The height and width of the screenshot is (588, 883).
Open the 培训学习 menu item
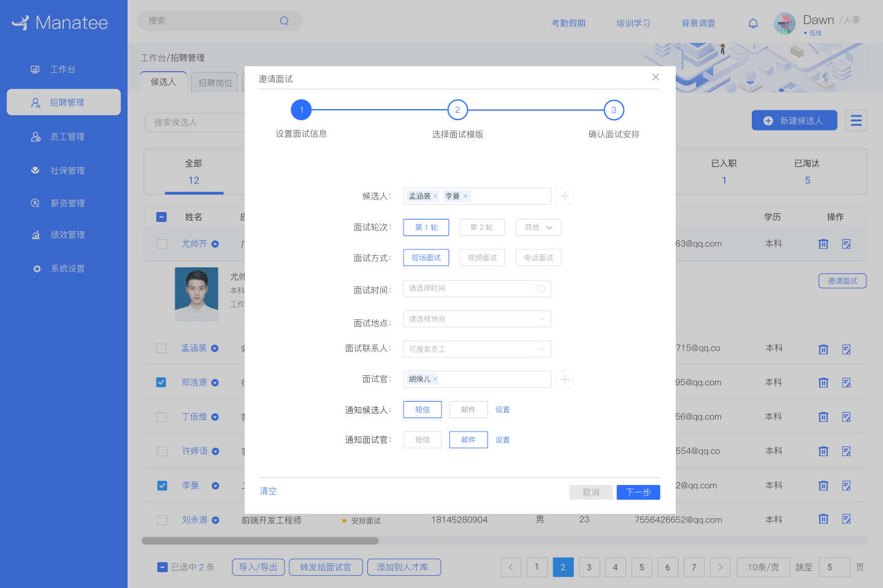[x=633, y=23]
